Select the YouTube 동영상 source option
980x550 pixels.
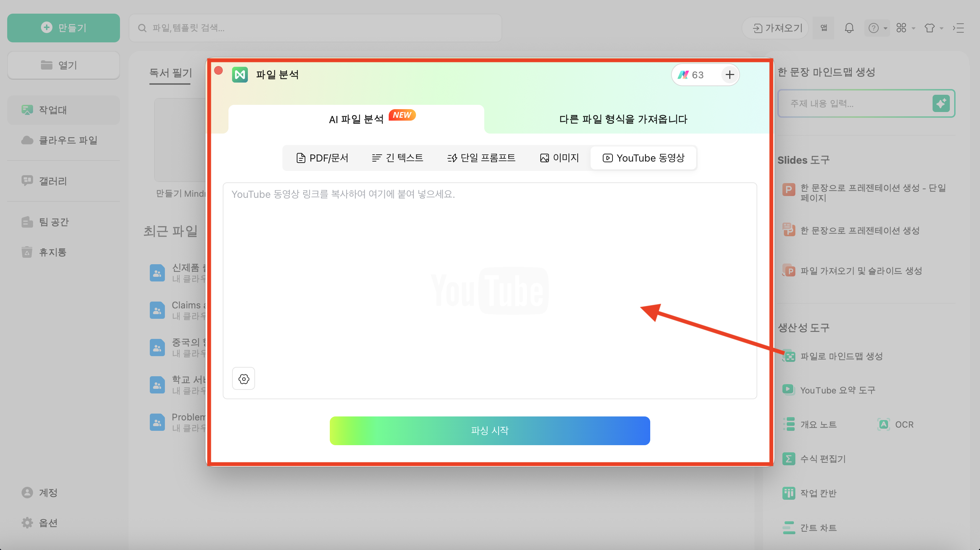644,158
